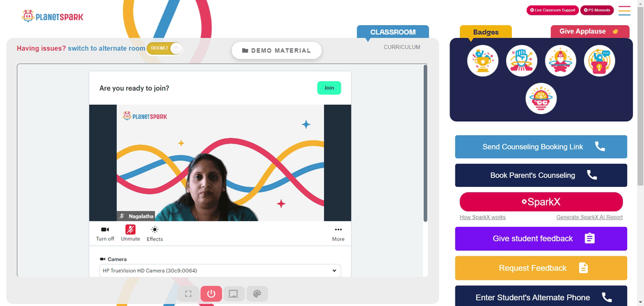The height and width of the screenshot is (306, 644).
Task: Turn off the camera icon
Action: [x=105, y=233]
